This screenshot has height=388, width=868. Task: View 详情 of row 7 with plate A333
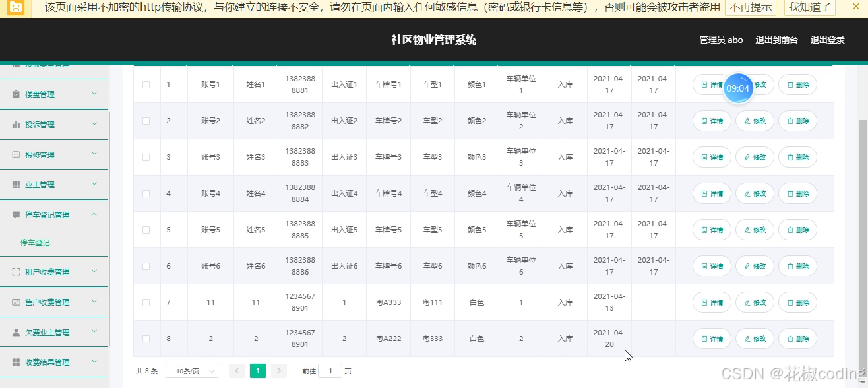pos(712,302)
